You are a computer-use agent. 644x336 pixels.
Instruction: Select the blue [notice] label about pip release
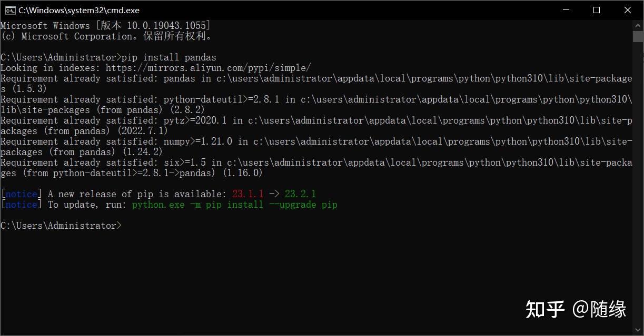click(x=20, y=194)
